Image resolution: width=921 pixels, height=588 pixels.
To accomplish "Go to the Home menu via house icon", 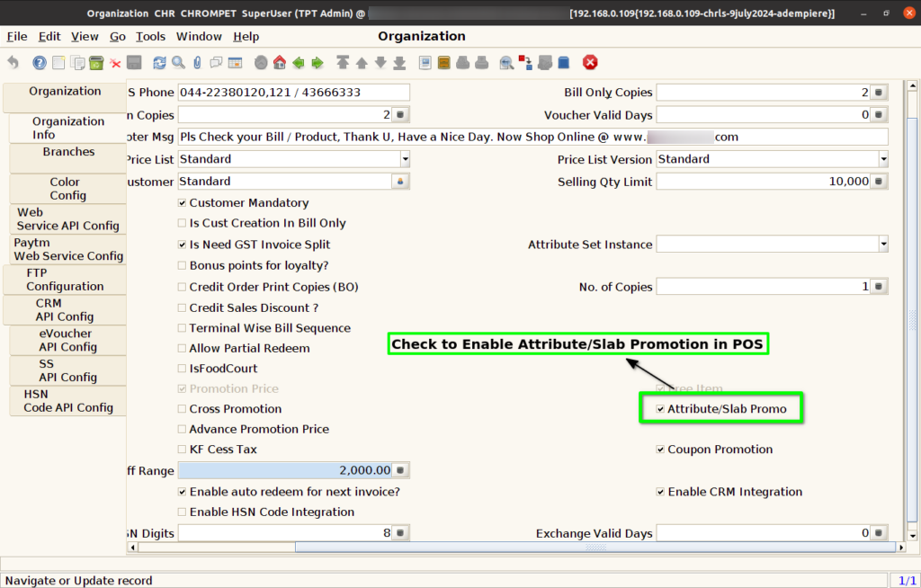I will tap(280, 62).
